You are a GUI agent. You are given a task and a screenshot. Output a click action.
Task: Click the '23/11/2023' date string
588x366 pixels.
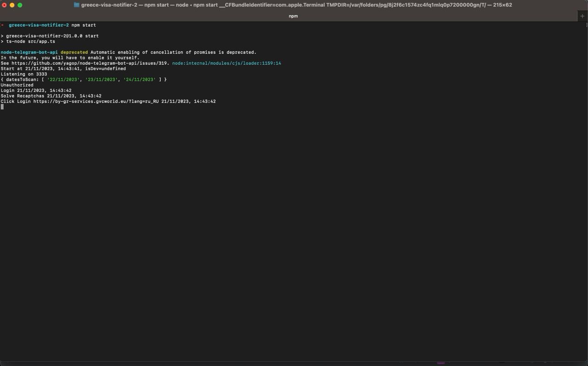click(x=102, y=80)
